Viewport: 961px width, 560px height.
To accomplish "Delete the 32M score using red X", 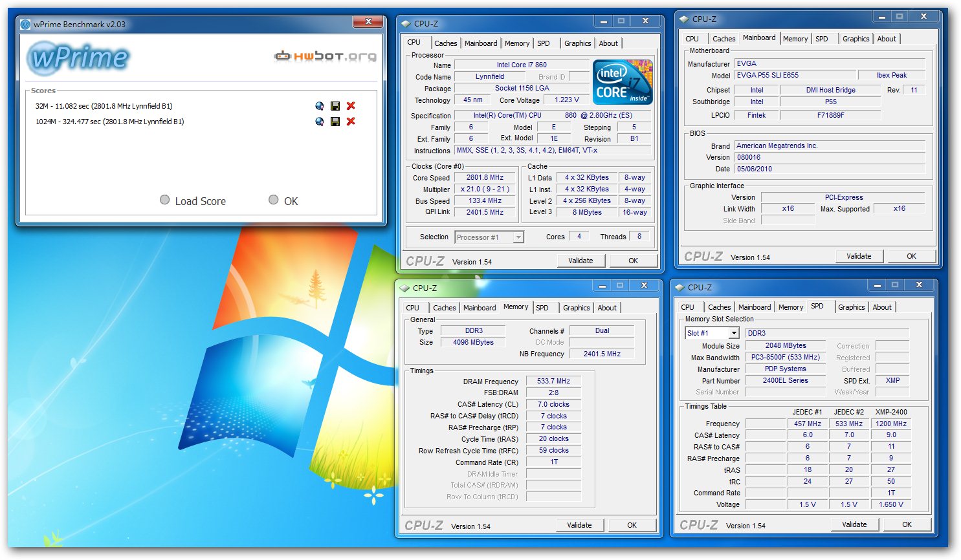I will pyautogui.click(x=351, y=106).
